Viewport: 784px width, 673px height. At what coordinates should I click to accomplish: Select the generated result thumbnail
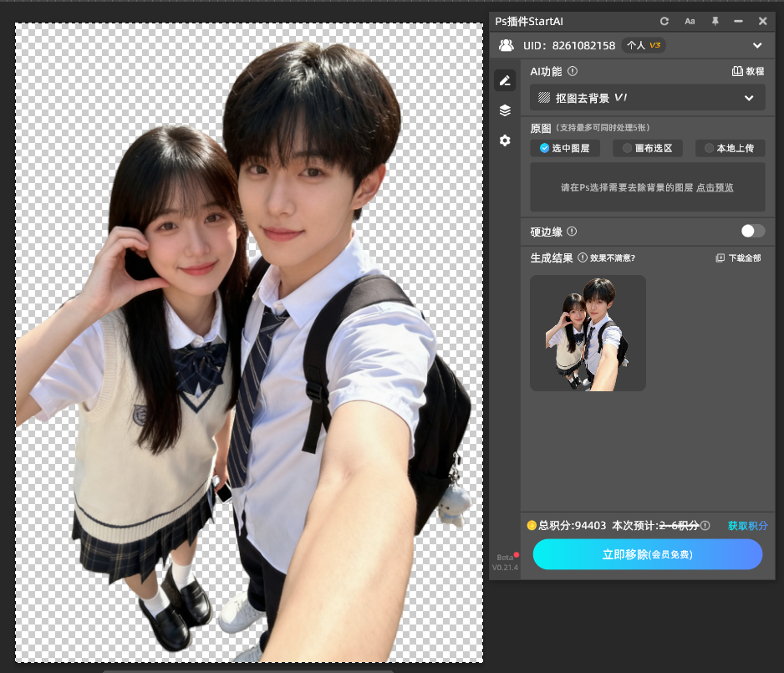(x=588, y=333)
